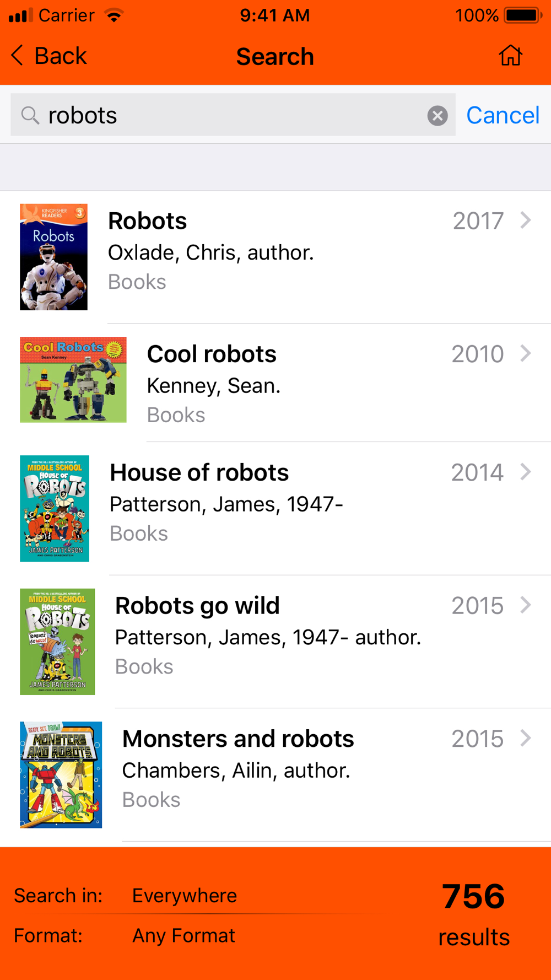Select the Cool robots title
This screenshot has height=980, width=551.
click(x=212, y=354)
